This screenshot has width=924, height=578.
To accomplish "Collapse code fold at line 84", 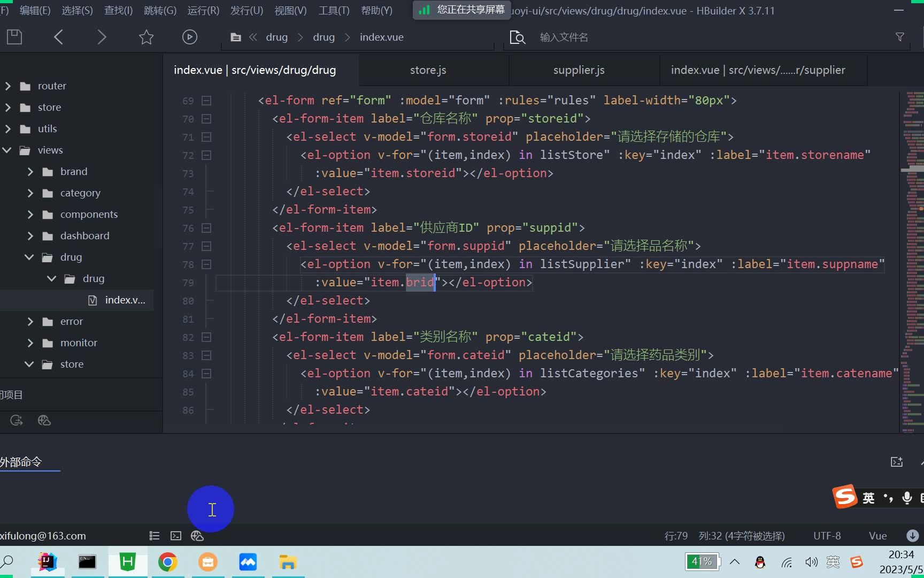I will pyautogui.click(x=206, y=374).
